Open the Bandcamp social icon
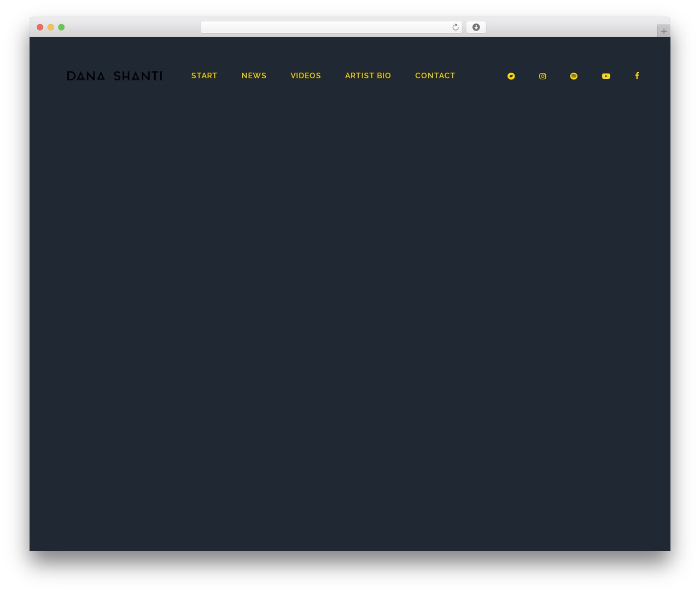The height and width of the screenshot is (593, 700). 511,76
